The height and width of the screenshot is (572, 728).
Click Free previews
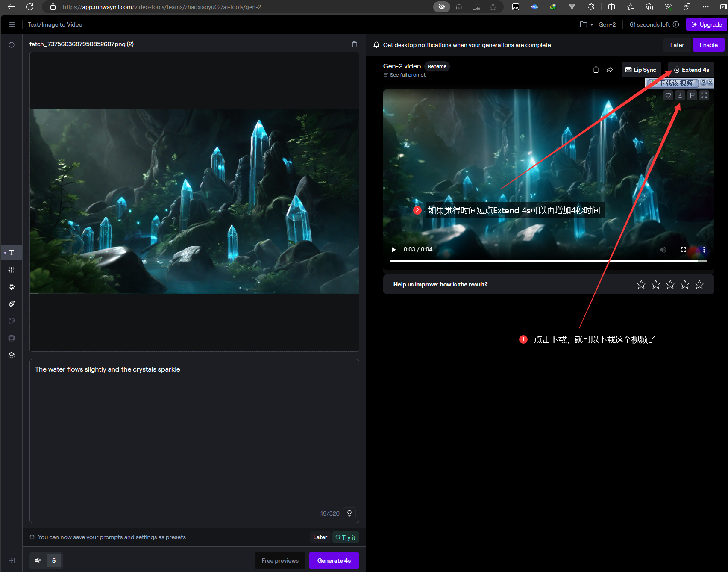click(x=280, y=560)
